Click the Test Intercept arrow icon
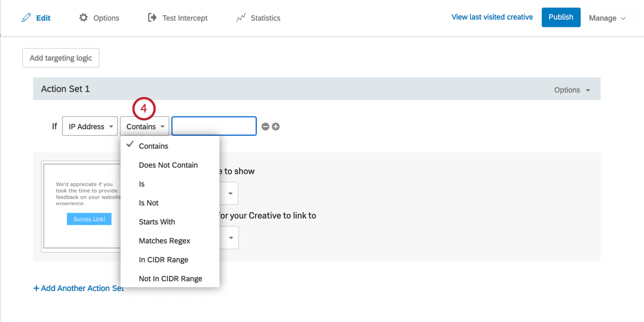This screenshot has width=644, height=322. click(x=152, y=18)
